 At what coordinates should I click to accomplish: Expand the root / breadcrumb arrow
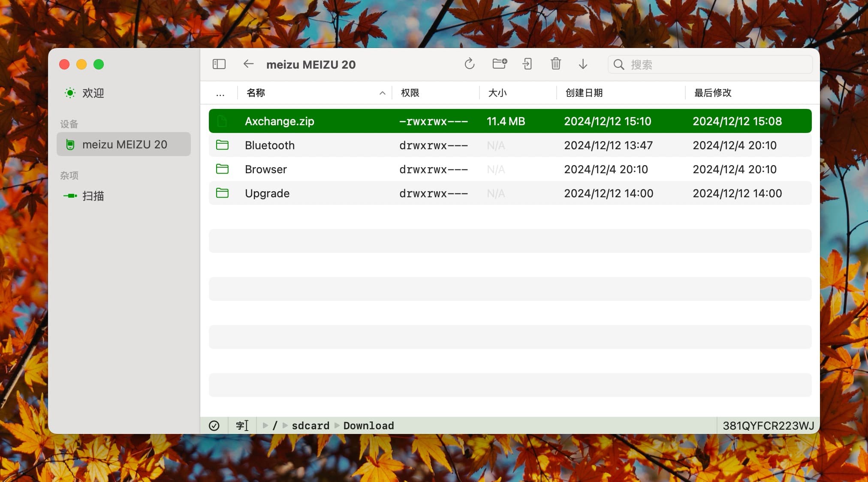(x=265, y=425)
